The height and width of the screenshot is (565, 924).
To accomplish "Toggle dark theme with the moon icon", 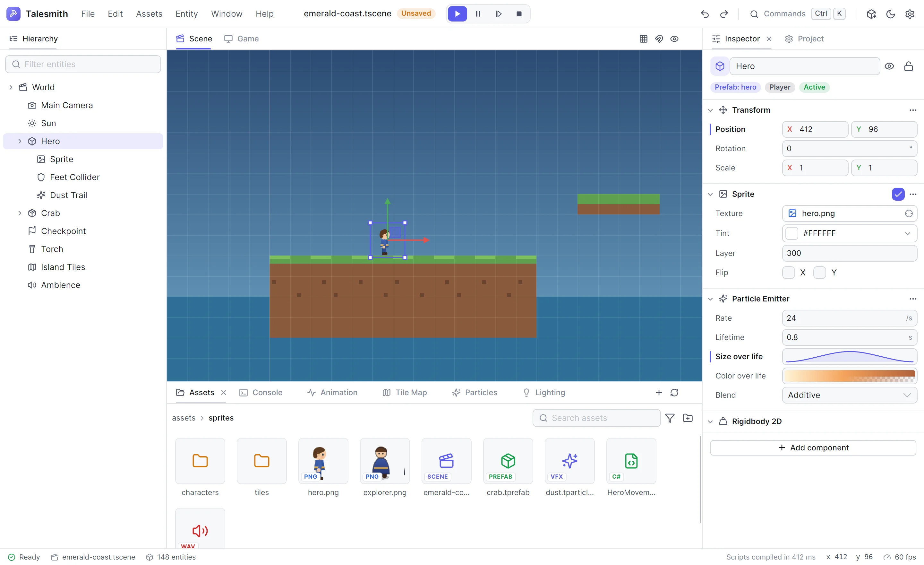I will coord(890,14).
